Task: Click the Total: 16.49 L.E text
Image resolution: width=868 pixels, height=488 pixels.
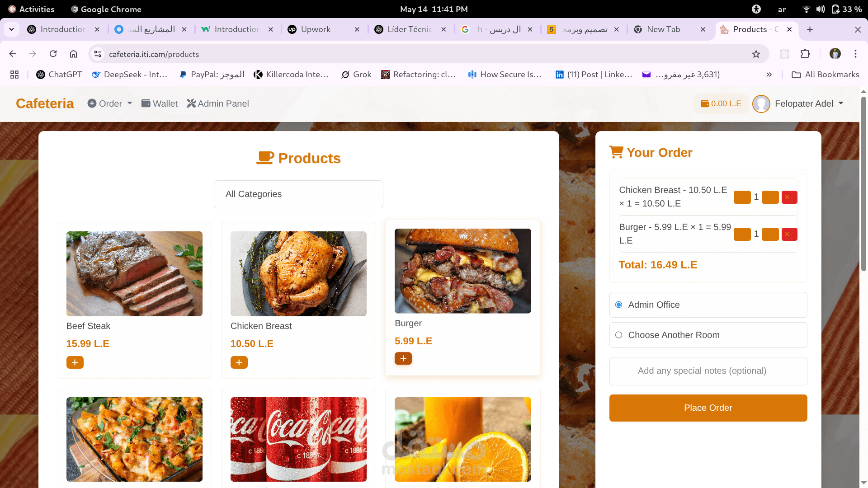Action: [658, 265]
